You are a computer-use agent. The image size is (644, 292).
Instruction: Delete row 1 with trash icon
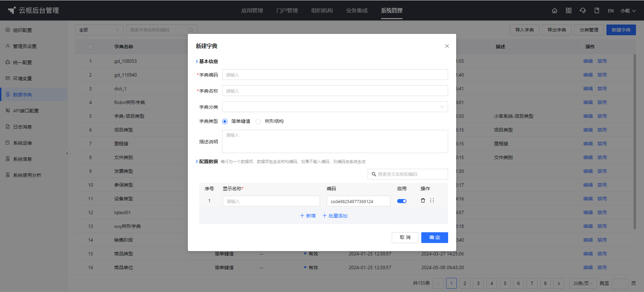click(423, 200)
